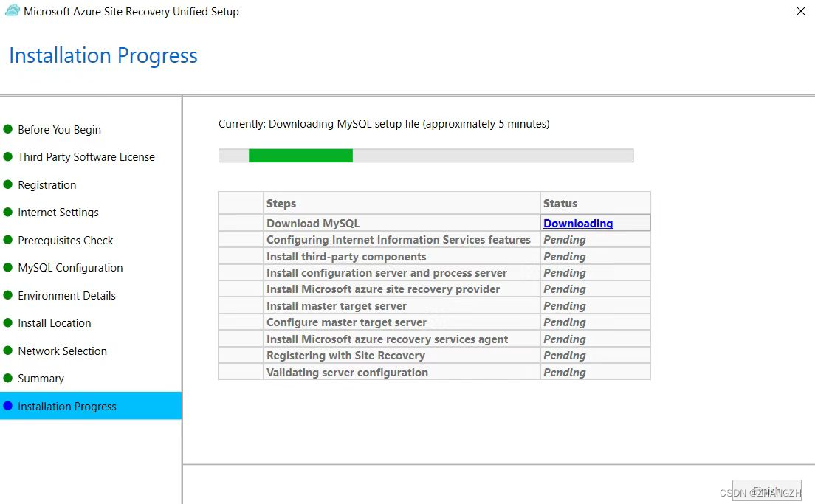
Task: Click the Finish button
Action: (767, 491)
